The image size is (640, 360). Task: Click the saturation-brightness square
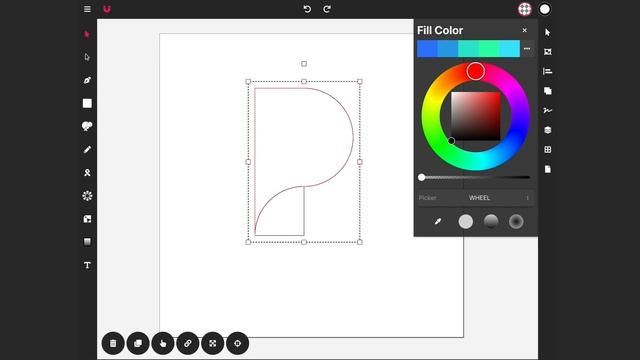(476, 116)
